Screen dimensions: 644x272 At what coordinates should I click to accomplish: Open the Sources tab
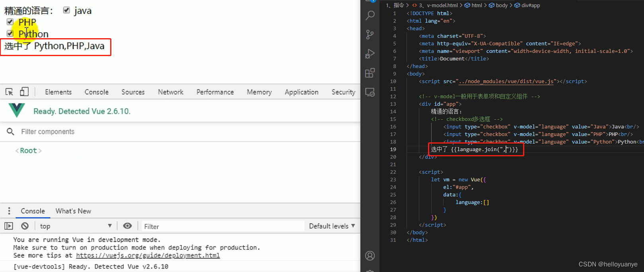[133, 92]
